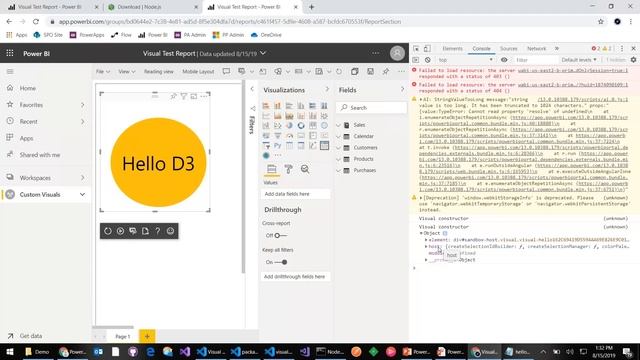The height and width of the screenshot is (360, 640).
Task: Open the filter icon on Hello D3 visual
Action: coord(184,96)
